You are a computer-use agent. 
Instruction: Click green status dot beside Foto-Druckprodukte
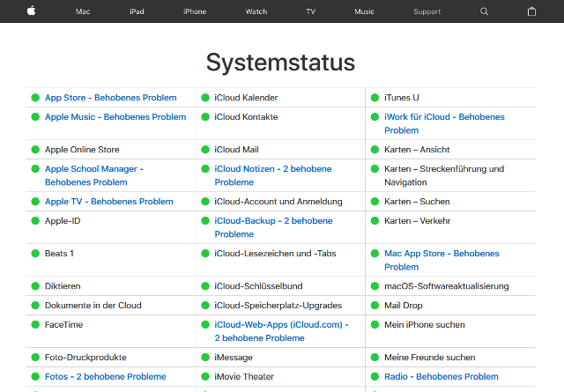[35, 358]
